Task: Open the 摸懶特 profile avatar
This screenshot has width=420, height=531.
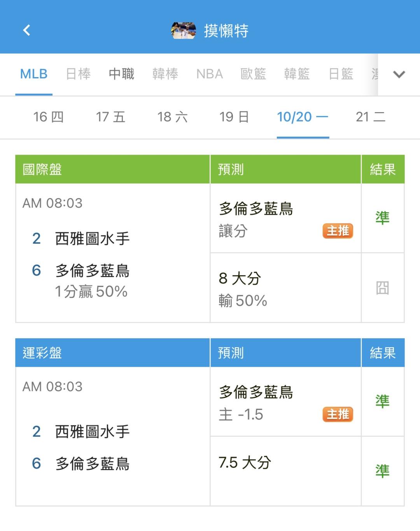Action: click(183, 31)
